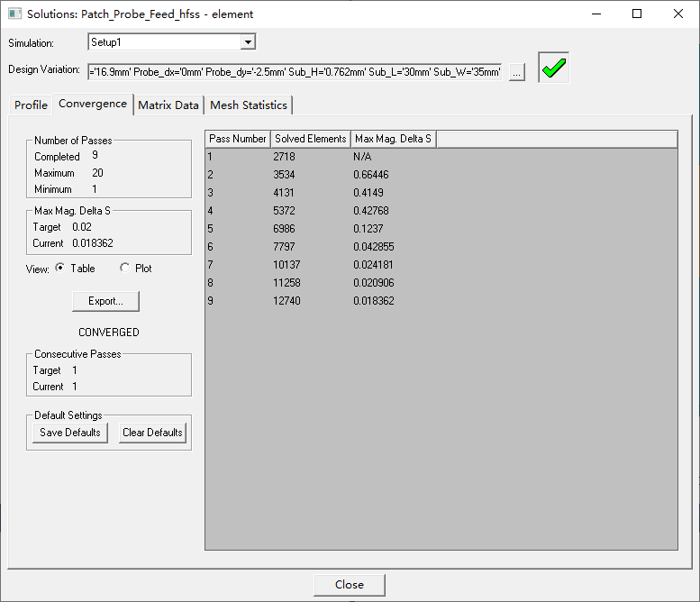Image resolution: width=700 pixels, height=602 pixels.
Task: Click the delta S value 0.66446
Action: coord(371,175)
